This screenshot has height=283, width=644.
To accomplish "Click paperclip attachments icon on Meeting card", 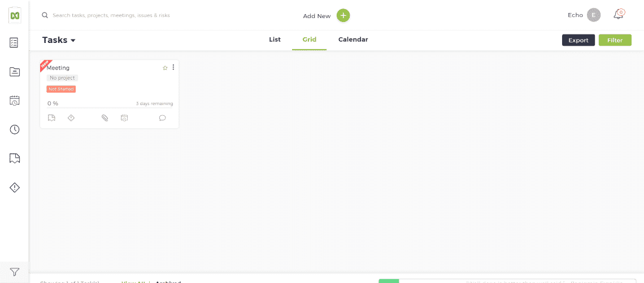I will pos(105,118).
